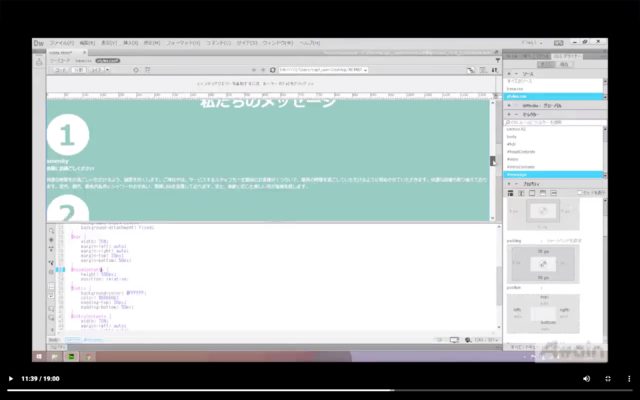Open the ヘルプ(H) menu
640x400 pixels.
(x=310, y=43)
